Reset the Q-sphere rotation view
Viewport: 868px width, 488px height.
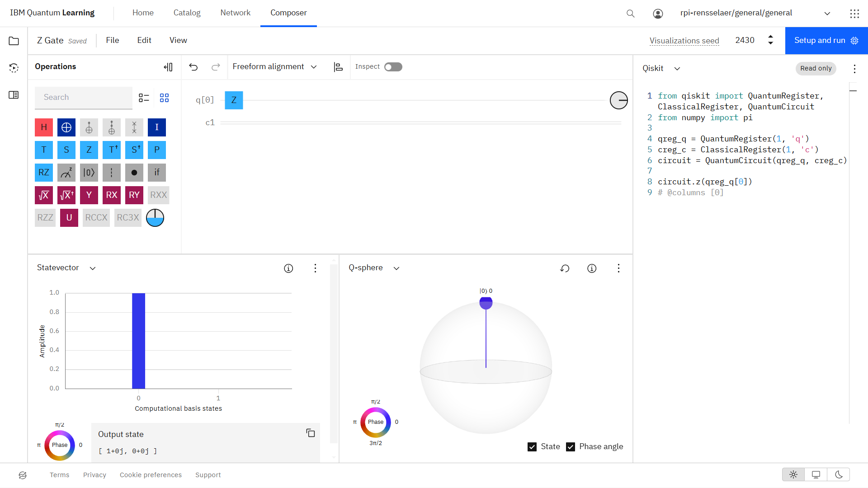[x=565, y=268]
